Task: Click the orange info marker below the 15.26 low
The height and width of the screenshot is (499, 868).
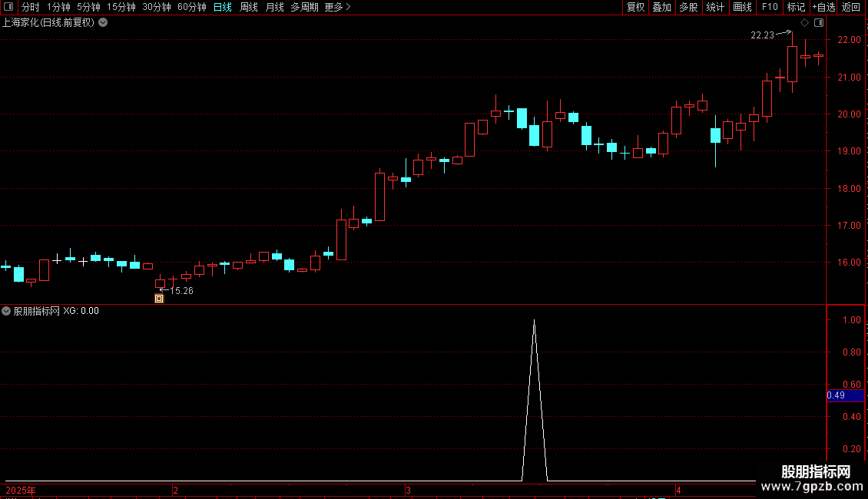Action: click(159, 299)
